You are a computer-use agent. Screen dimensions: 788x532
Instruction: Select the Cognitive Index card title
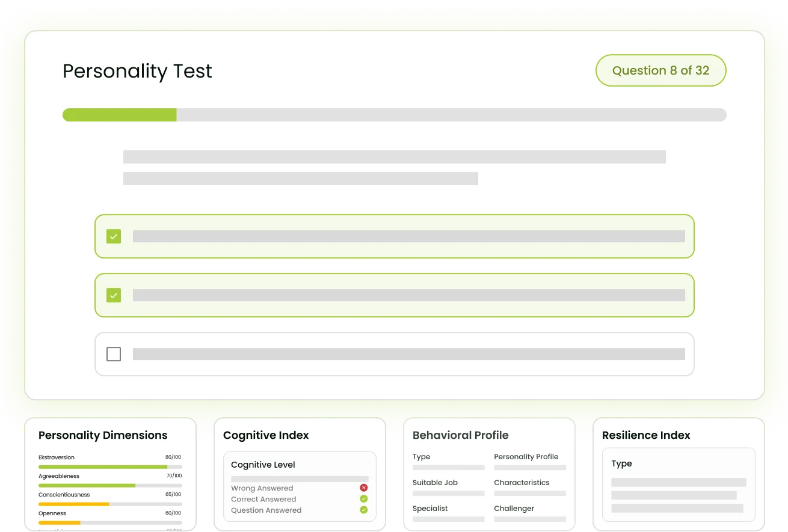click(x=266, y=435)
